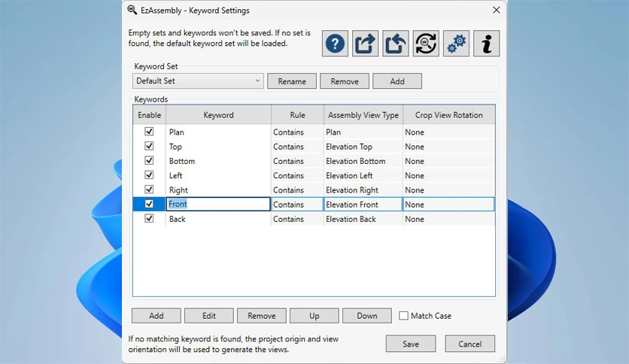Image resolution: width=629 pixels, height=364 pixels.
Task: Toggle Enable checkbox for Right row
Action: click(149, 190)
